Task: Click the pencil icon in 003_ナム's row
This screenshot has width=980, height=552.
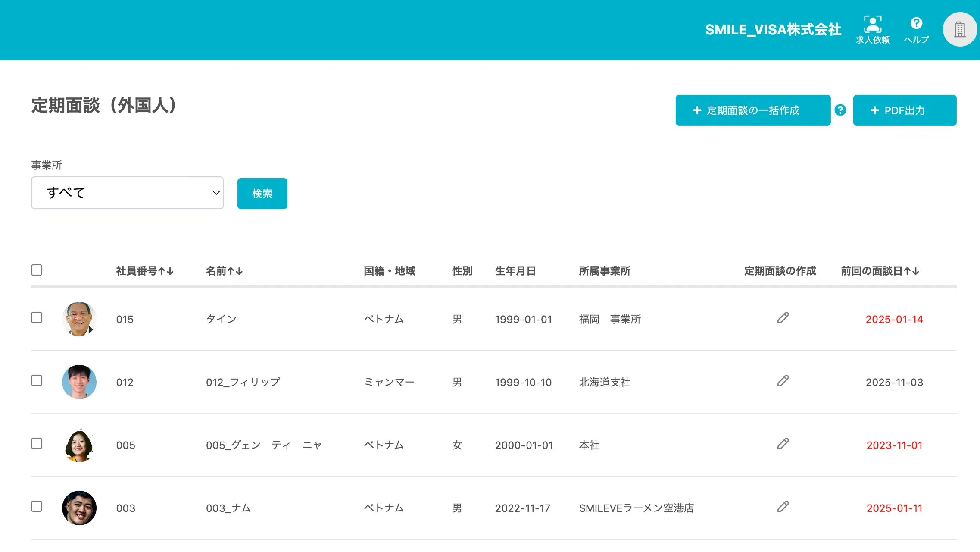Action: click(x=783, y=507)
